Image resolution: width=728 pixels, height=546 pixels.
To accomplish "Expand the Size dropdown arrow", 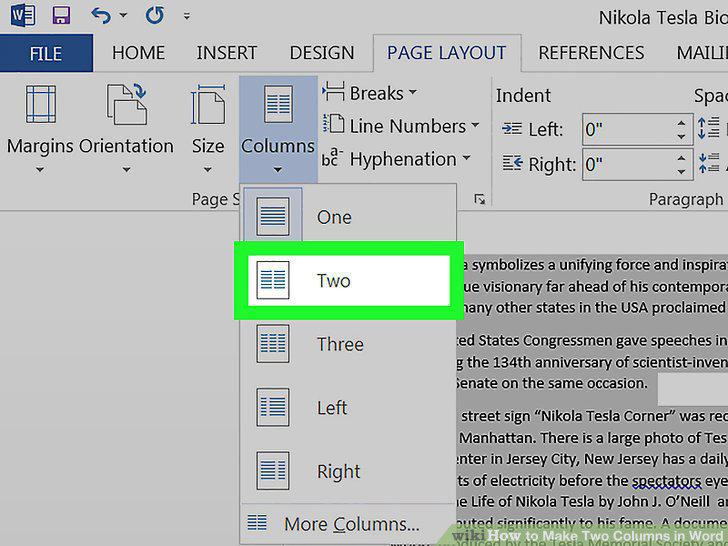I will [x=208, y=169].
